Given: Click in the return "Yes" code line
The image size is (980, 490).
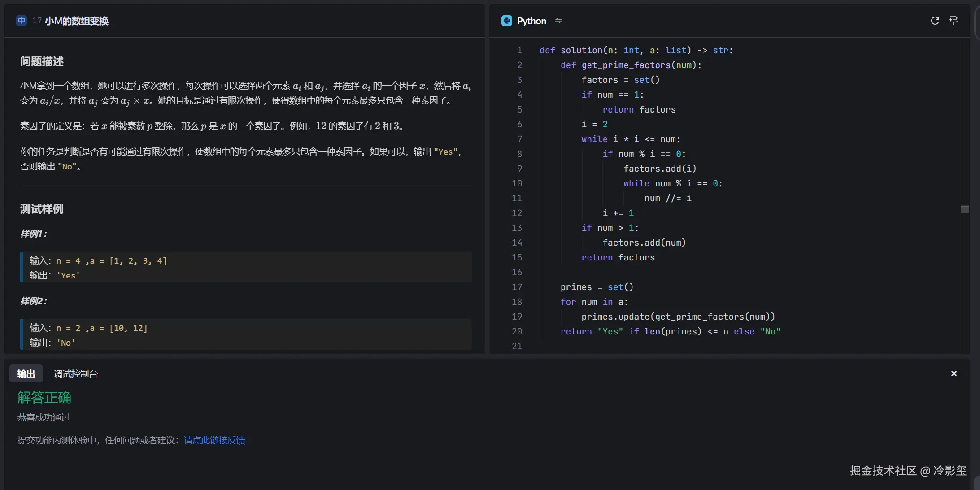Looking at the screenshot, I should tap(670, 331).
